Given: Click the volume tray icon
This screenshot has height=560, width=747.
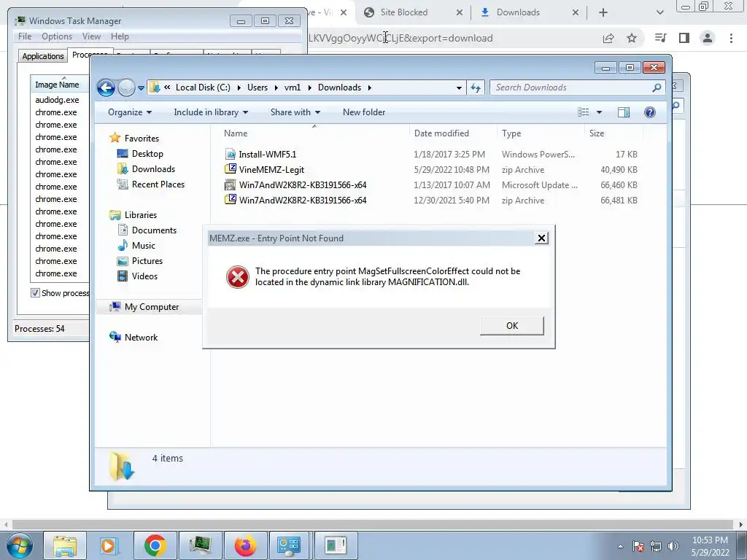Looking at the screenshot, I should [x=673, y=545].
